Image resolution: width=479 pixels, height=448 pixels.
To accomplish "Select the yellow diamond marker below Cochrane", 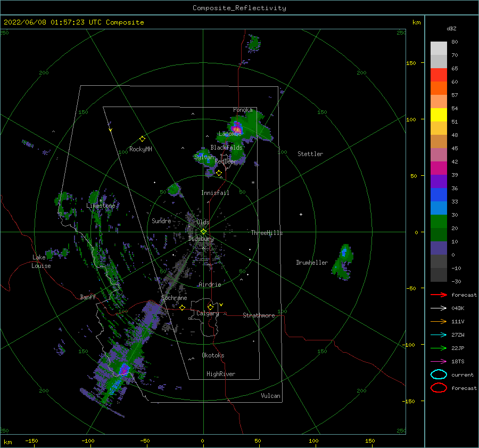I will 182,308.
